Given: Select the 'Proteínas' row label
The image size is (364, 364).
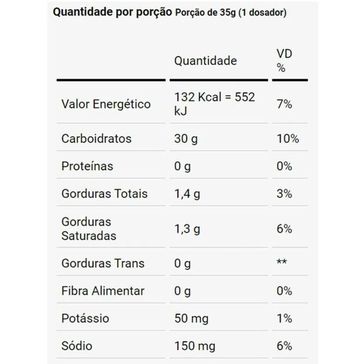Looking at the screenshot, I should [87, 166].
